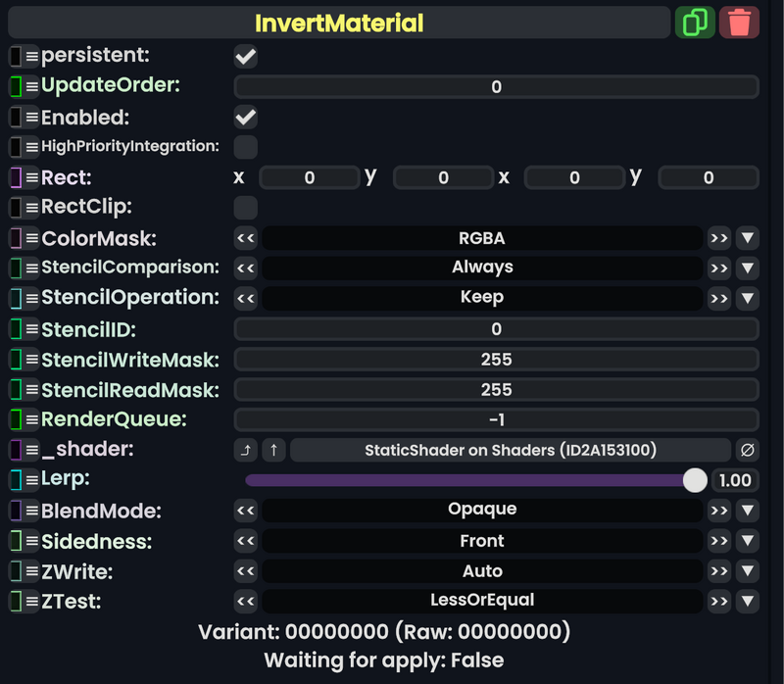Viewport: 784px width, 684px height.
Task: Delete the InvertMaterial component via trash icon
Action: [740, 22]
